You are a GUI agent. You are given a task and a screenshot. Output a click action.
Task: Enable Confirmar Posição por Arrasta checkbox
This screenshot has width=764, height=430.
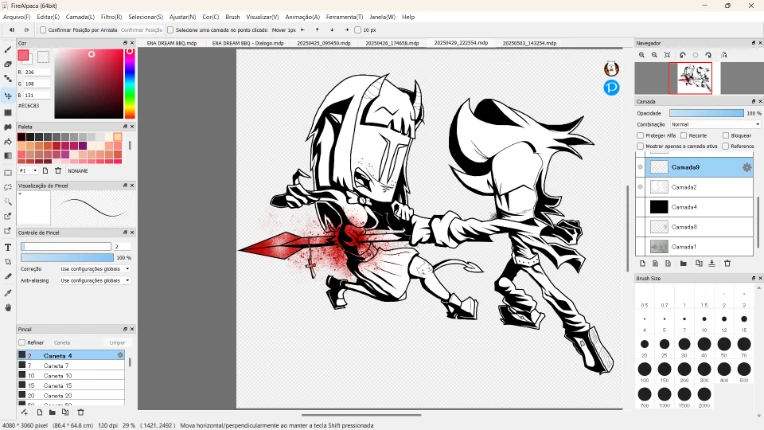(43, 30)
